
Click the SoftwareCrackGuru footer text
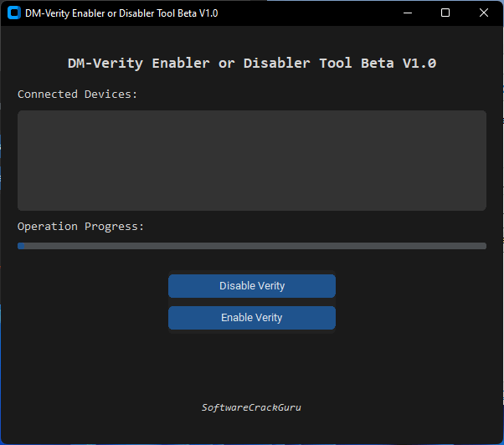251,407
